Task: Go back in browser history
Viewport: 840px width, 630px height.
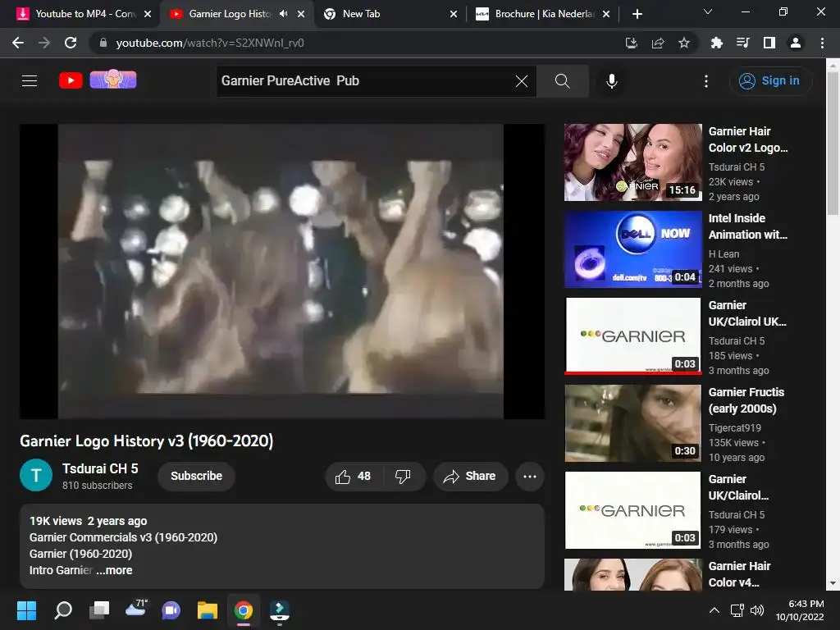Action: click(18, 43)
